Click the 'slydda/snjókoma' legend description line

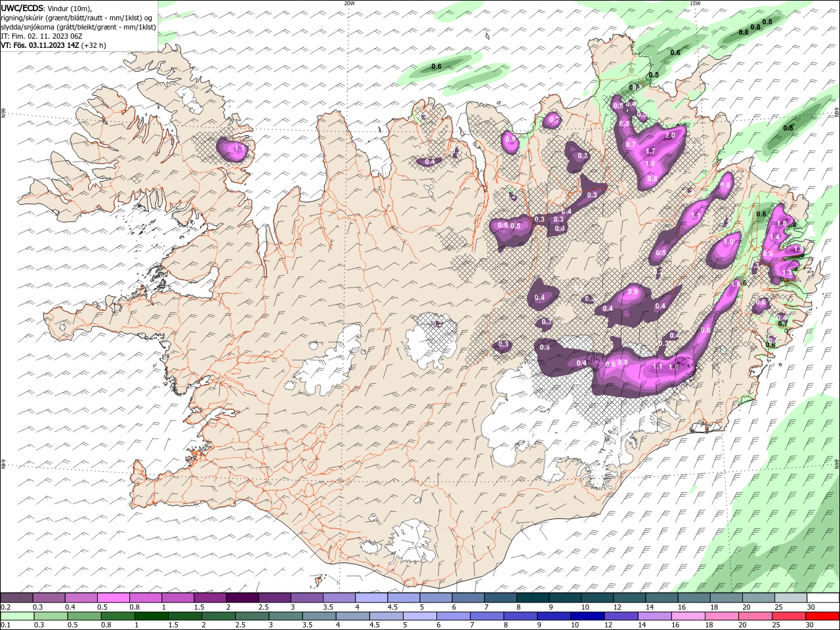click(78, 27)
